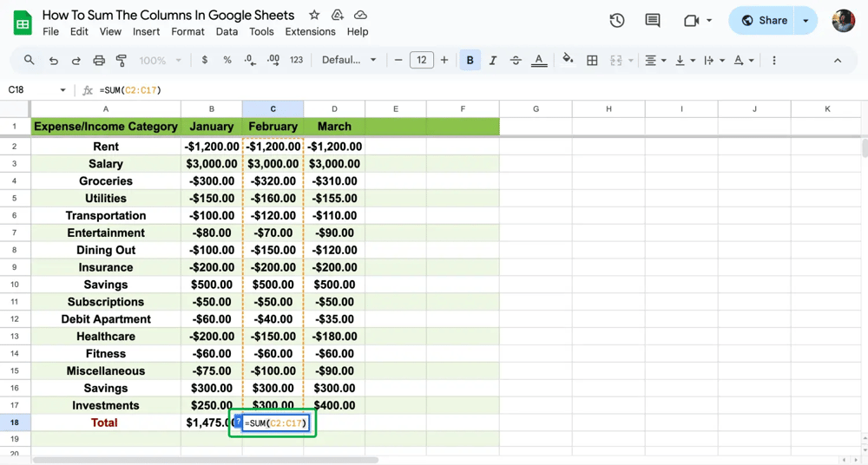Format as currency with dollar icon
The image size is (868, 465).
click(205, 61)
